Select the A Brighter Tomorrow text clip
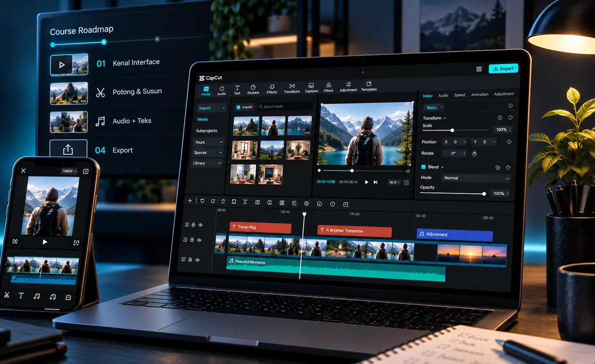This screenshot has width=595, height=364. [355, 231]
